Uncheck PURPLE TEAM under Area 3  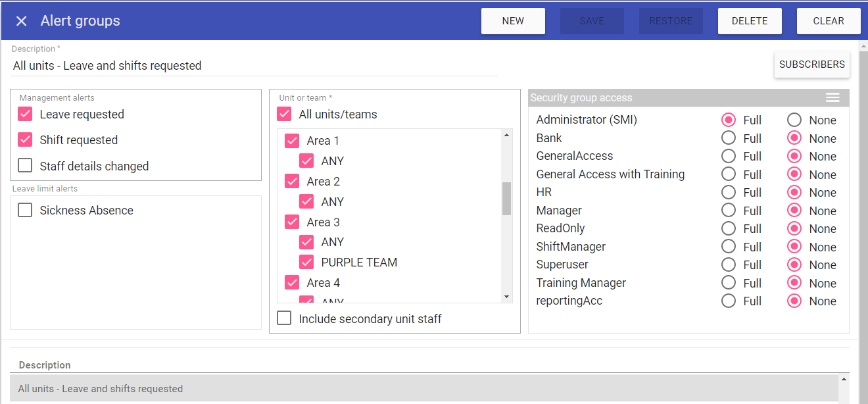[306, 263]
